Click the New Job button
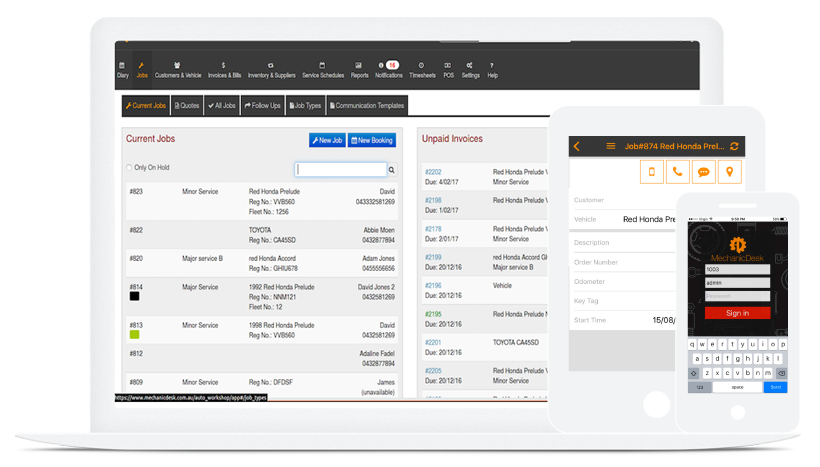 327,140
